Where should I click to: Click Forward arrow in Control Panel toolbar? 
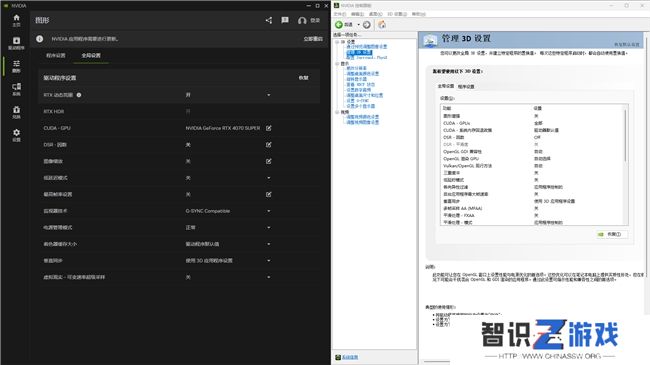pyautogui.click(x=366, y=25)
